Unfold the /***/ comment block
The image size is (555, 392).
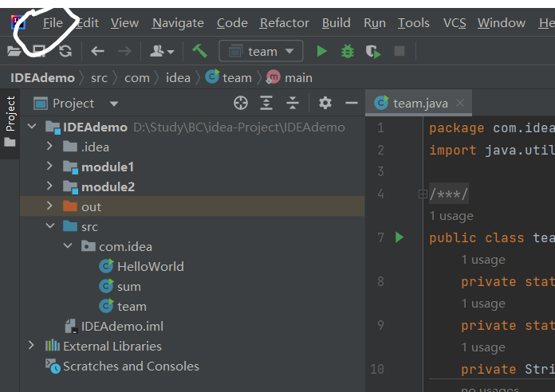pos(423,194)
